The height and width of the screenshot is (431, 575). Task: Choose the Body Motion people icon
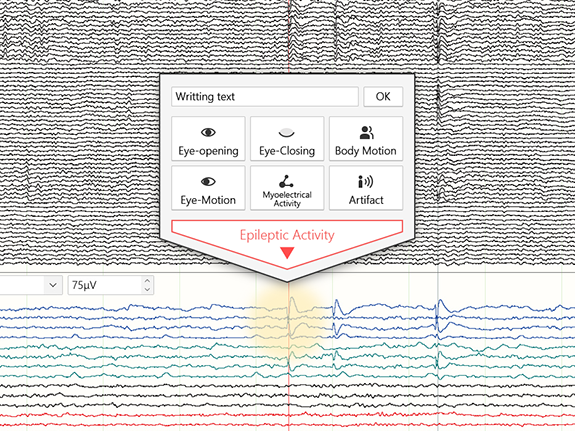coord(366,133)
